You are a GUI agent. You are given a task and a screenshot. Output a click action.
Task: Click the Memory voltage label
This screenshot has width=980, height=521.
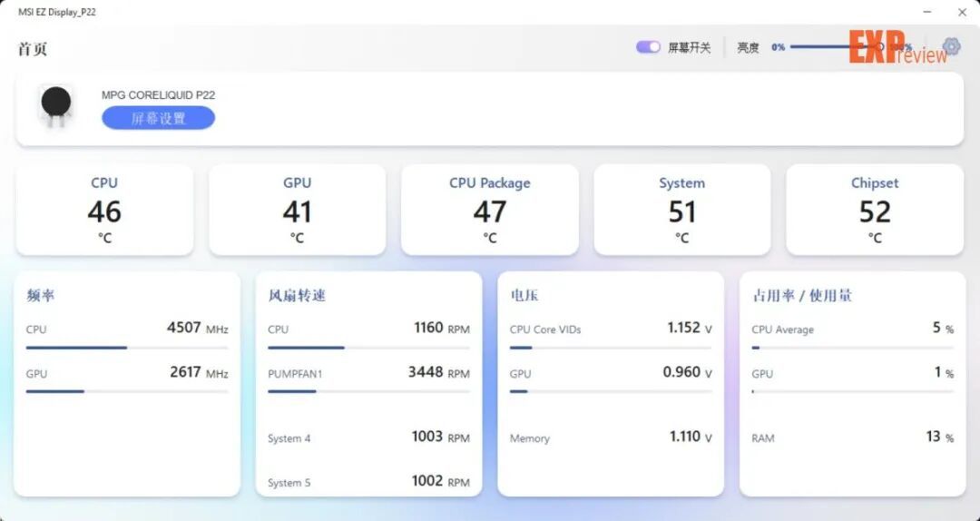[529, 438]
